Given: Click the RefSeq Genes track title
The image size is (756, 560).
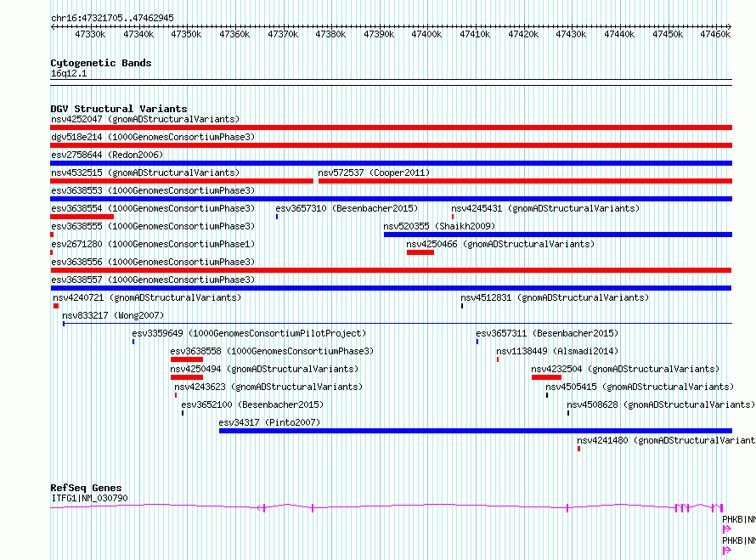Looking at the screenshot, I should 86,488.
